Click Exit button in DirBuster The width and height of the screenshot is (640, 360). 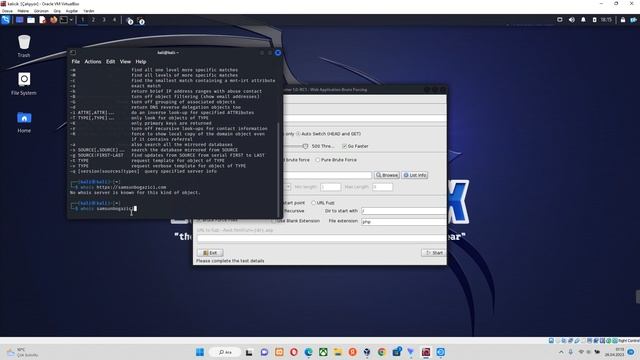coord(210,253)
